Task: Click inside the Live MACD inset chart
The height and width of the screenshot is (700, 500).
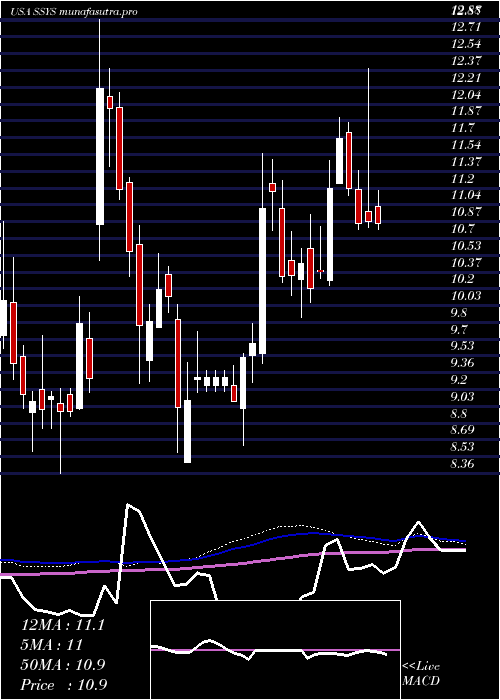Action: [x=275, y=650]
